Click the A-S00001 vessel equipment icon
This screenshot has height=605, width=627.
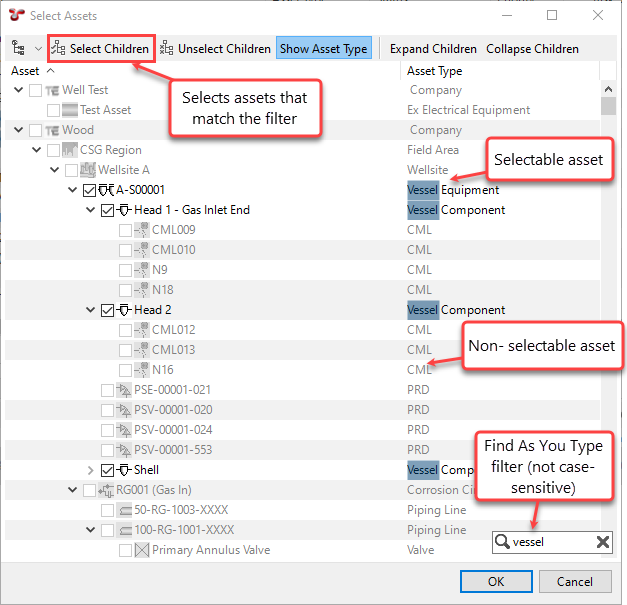click(106, 190)
